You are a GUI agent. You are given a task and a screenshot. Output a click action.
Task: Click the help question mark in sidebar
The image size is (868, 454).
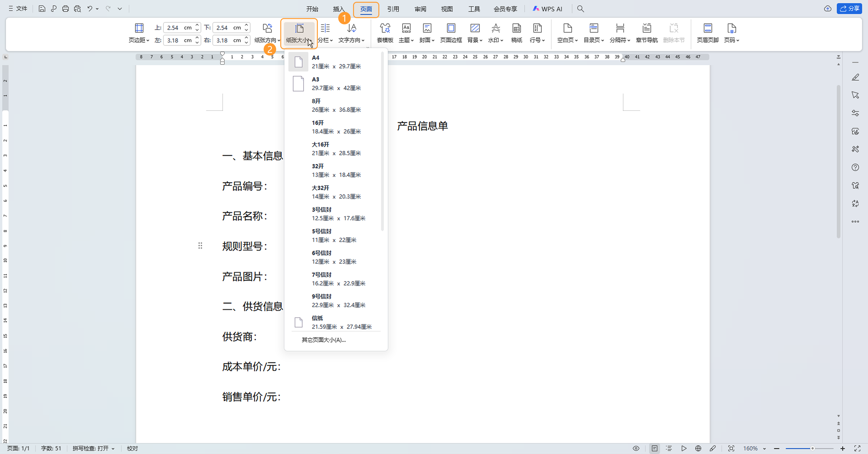(x=855, y=167)
